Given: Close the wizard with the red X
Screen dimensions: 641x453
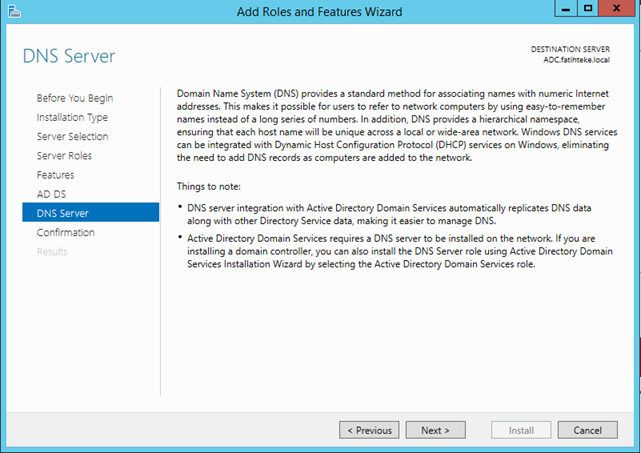Looking at the screenshot, I should click(x=617, y=9).
